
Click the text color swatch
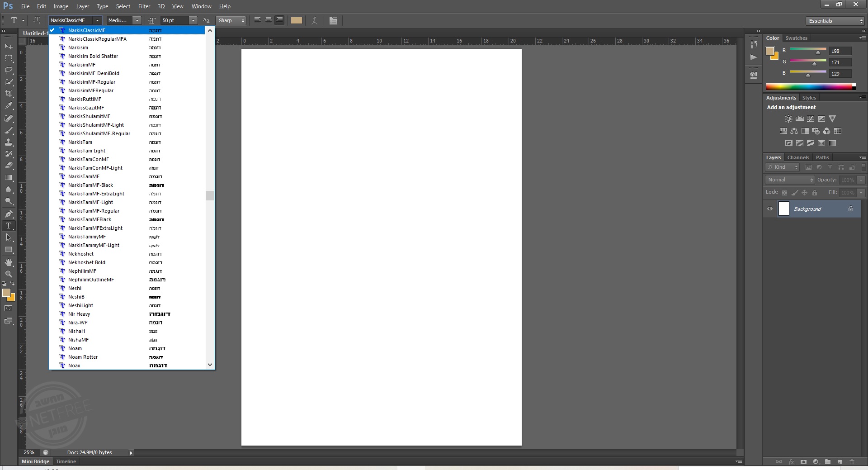[297, 20]
